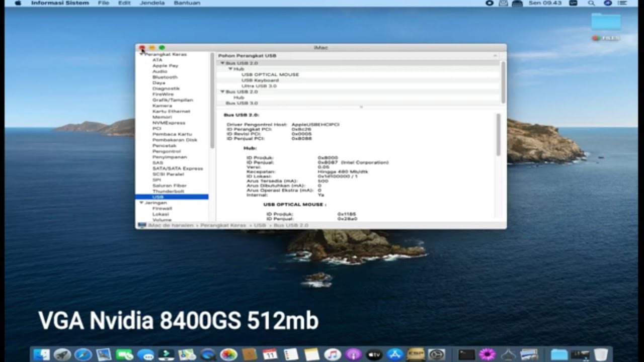This screenshot has height=362, width=644.
Task: Open purple flower app in dock
Action: 487,354
